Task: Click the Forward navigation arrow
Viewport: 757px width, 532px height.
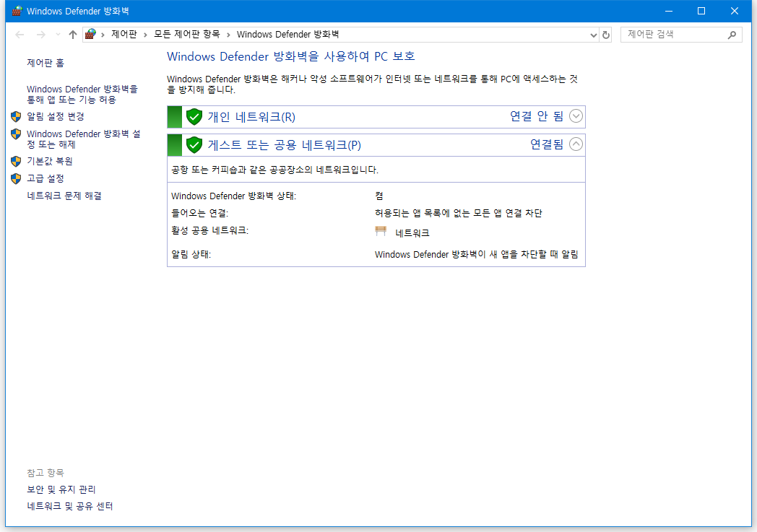Action: tap(41, 35)
